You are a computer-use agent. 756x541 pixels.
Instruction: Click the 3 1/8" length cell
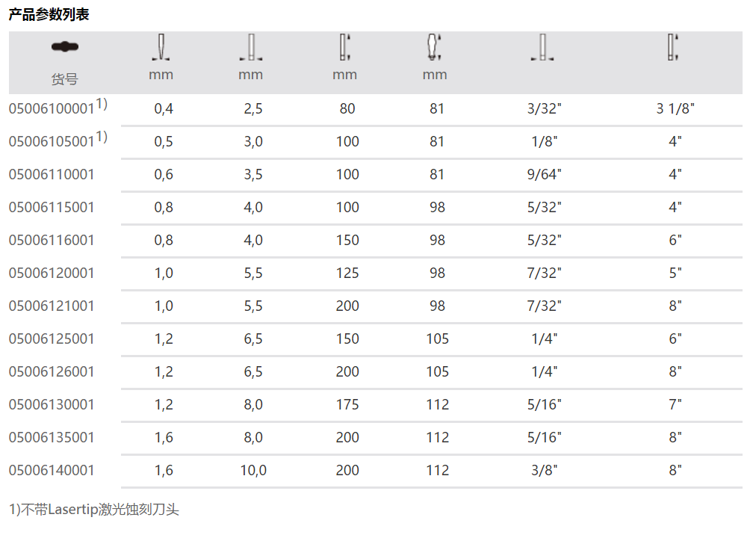(x=675, y=109)
